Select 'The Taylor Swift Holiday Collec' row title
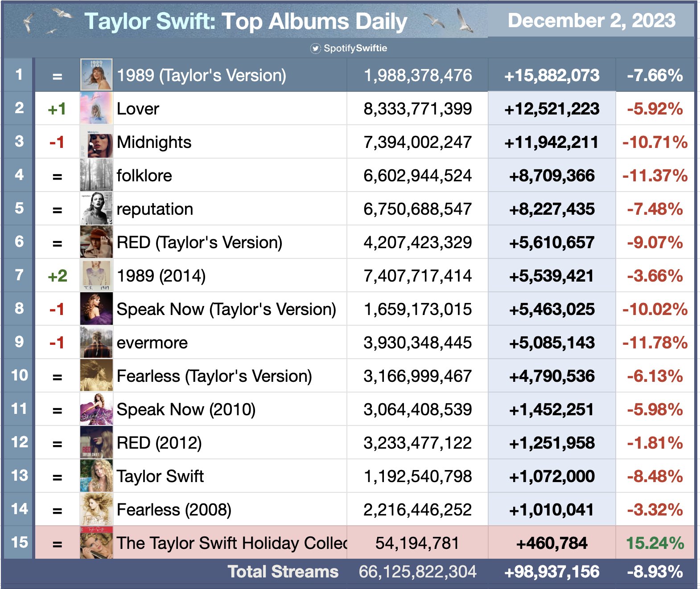The height and width of the screenshot is (589, 700). (x=232, y=544)
